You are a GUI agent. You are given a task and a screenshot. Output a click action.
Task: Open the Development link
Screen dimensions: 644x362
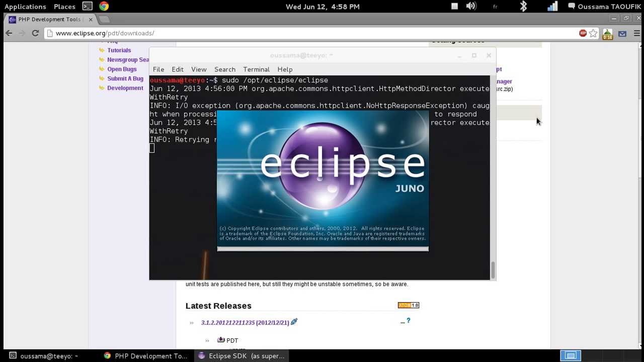pos(125,88)
